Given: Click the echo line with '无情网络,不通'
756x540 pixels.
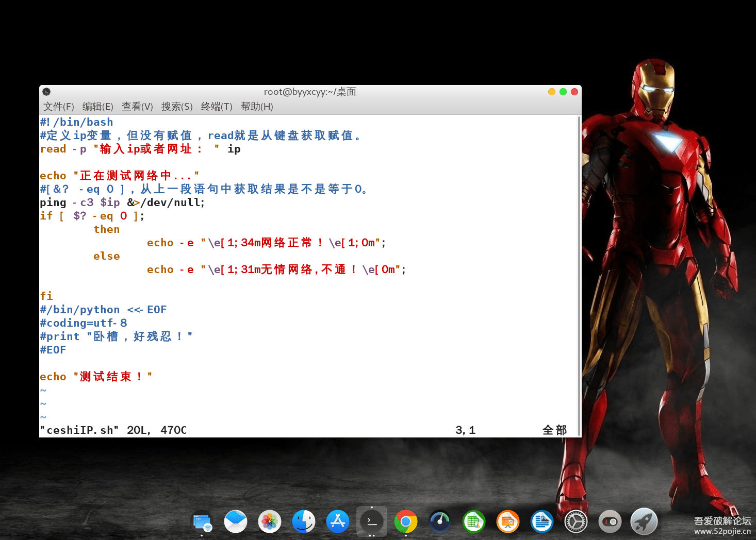Looking at the screenshot, I should pos(276,269).
